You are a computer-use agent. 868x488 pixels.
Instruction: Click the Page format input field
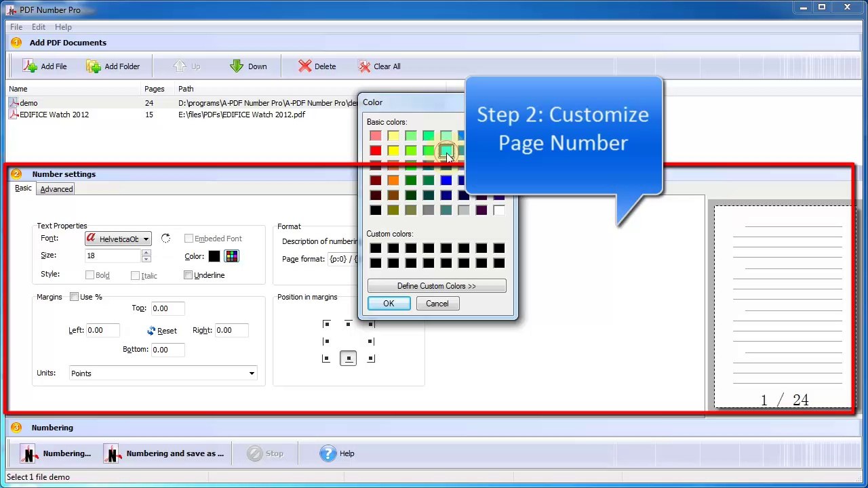pyautogui.click(x=343, y=259)
